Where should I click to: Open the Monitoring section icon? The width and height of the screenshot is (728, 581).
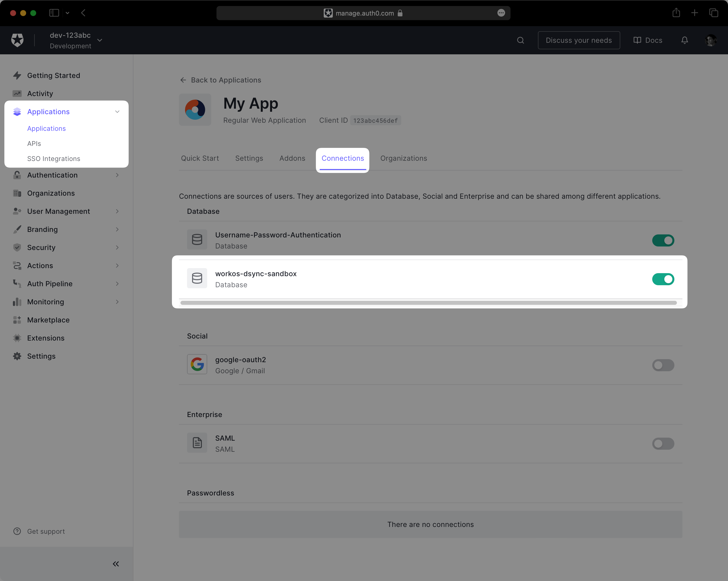coord(17,302)
